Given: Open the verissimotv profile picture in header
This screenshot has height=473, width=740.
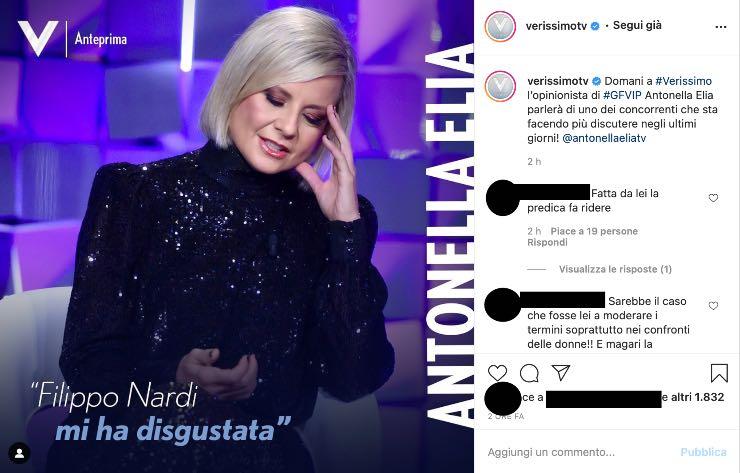Looking at the screenshot, I should [500, 26].
